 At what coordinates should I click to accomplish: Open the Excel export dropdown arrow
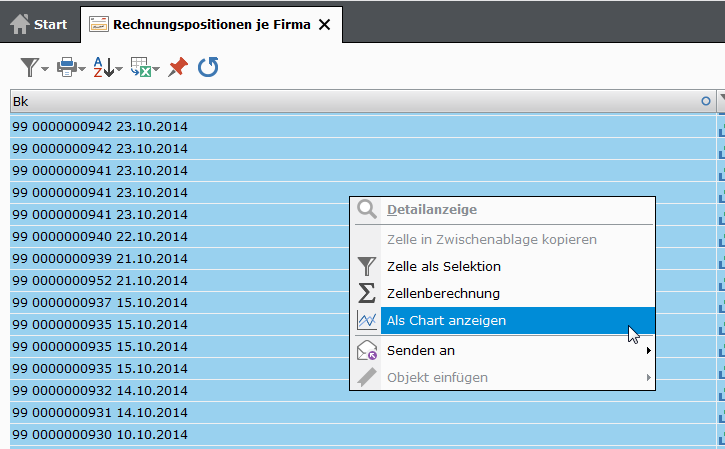click(156, 69)
